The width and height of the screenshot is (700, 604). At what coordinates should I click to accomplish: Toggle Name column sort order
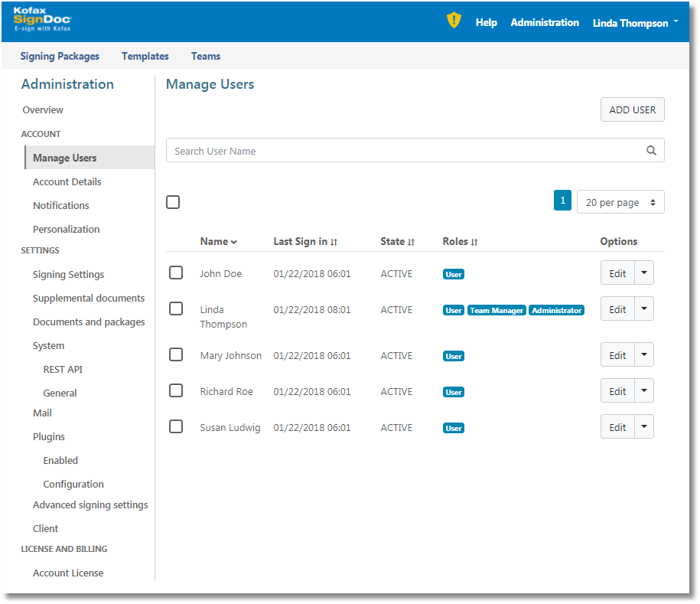pyautogui.click(x=218, y=242)
